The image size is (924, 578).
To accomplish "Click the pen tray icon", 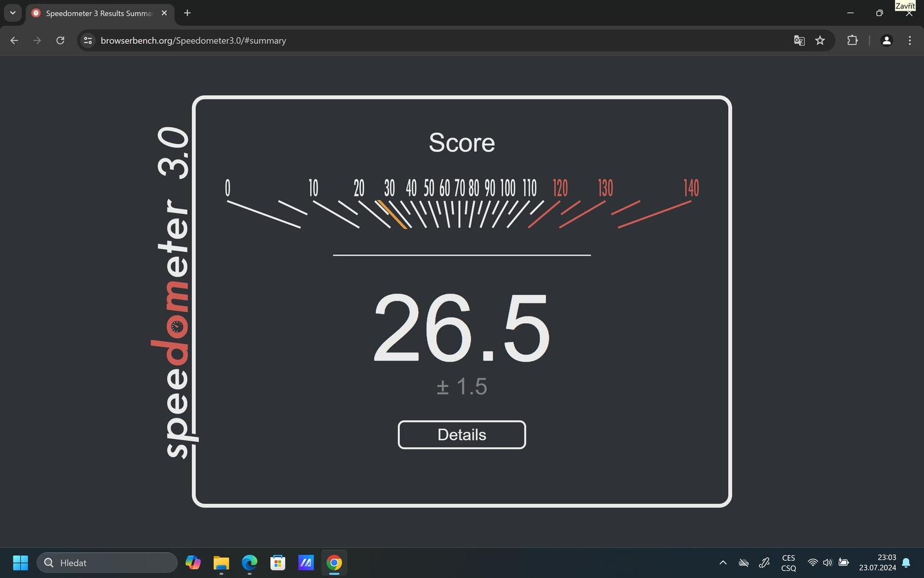I will tap(764, 562).
